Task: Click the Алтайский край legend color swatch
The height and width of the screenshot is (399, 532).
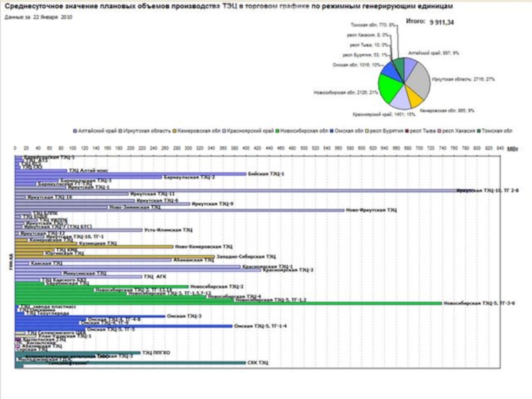Action: point(75,131)
